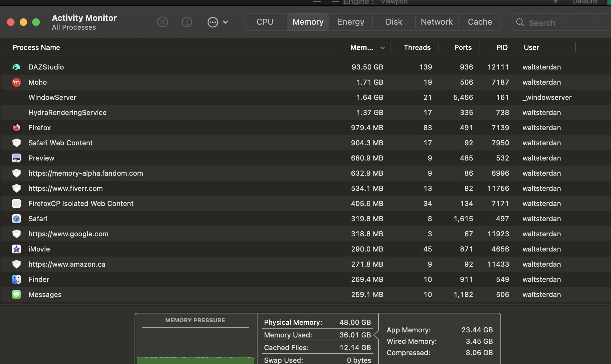Sort by the Process Name column header
This screenshot has height=364, width=611.
36,48
